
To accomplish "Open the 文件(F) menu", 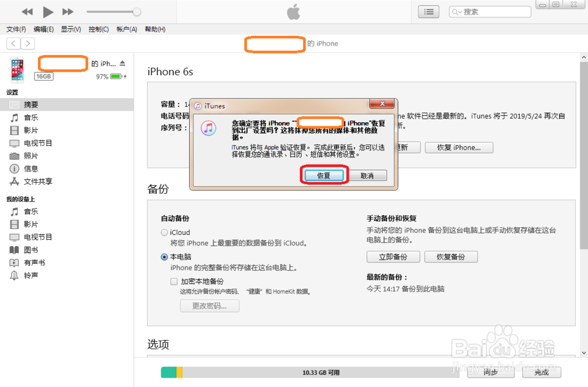I will tap(16, 29).
